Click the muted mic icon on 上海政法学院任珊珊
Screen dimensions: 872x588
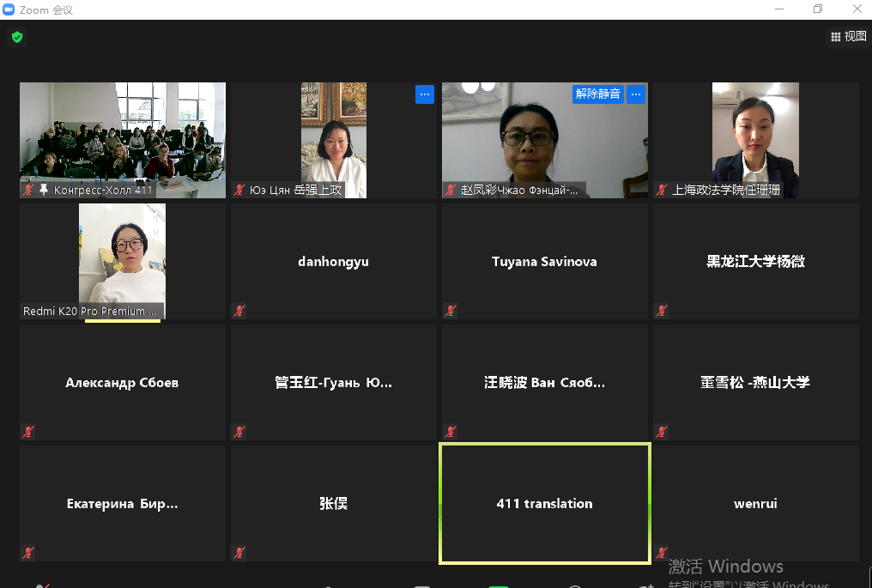point(662,190)
